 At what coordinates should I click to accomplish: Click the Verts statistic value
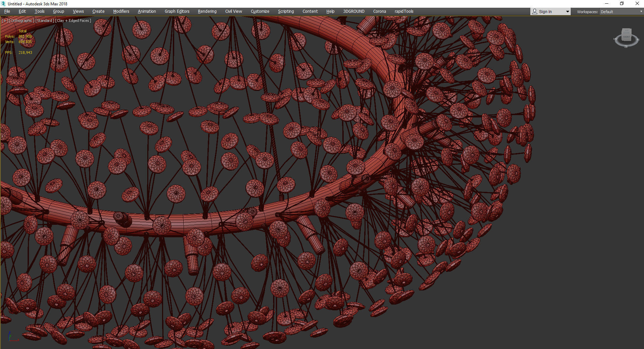(25, 42)
